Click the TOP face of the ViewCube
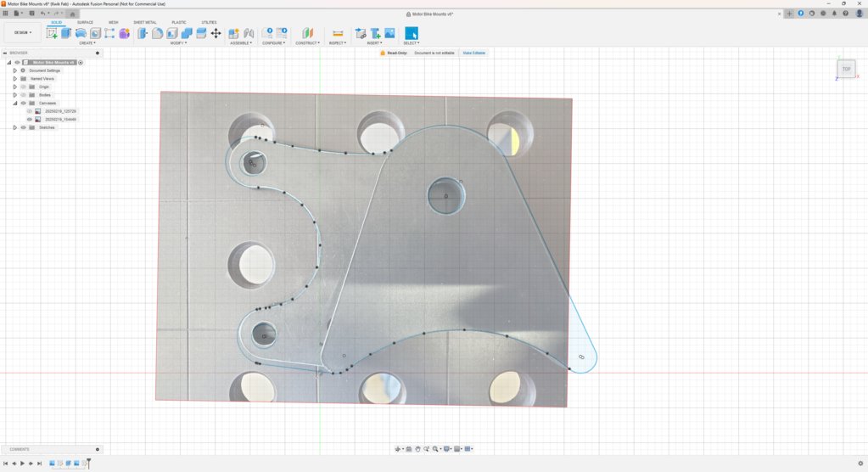Screen dimensions: 868x472 pos(847,70)
